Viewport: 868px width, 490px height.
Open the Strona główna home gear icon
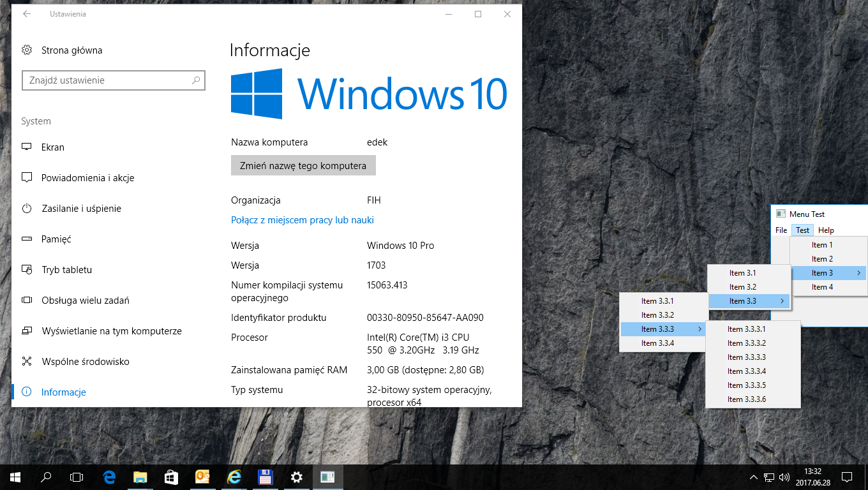[x=27, y=50]
